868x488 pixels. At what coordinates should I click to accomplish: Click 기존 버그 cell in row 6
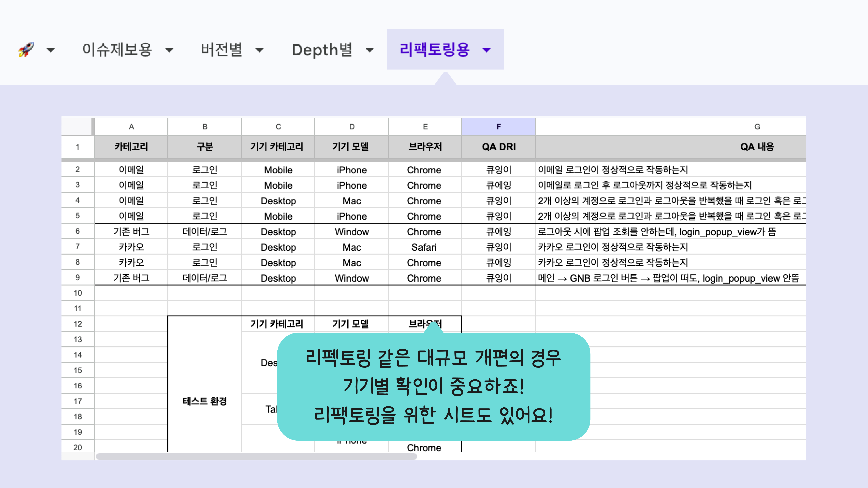[x=131, y=232]
